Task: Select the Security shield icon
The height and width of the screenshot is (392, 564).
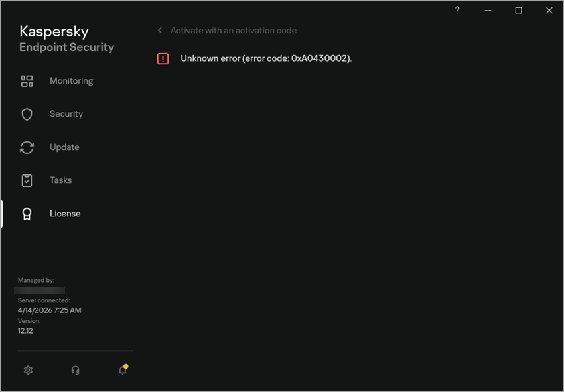Action: (27, 114)
